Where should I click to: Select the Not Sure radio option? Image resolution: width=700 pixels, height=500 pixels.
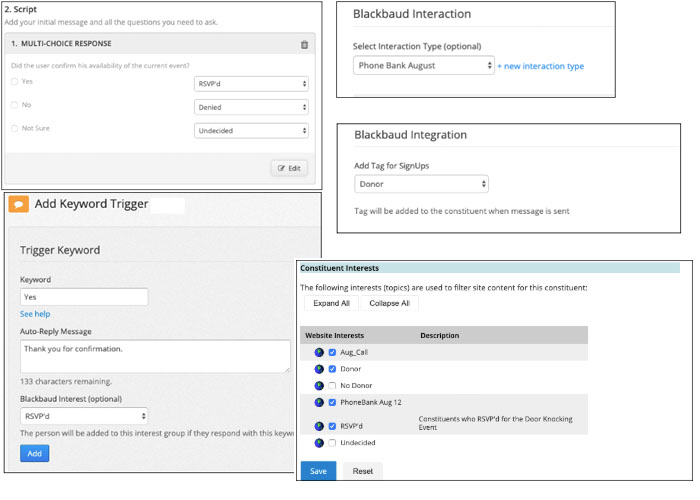(x=15, y=129)
